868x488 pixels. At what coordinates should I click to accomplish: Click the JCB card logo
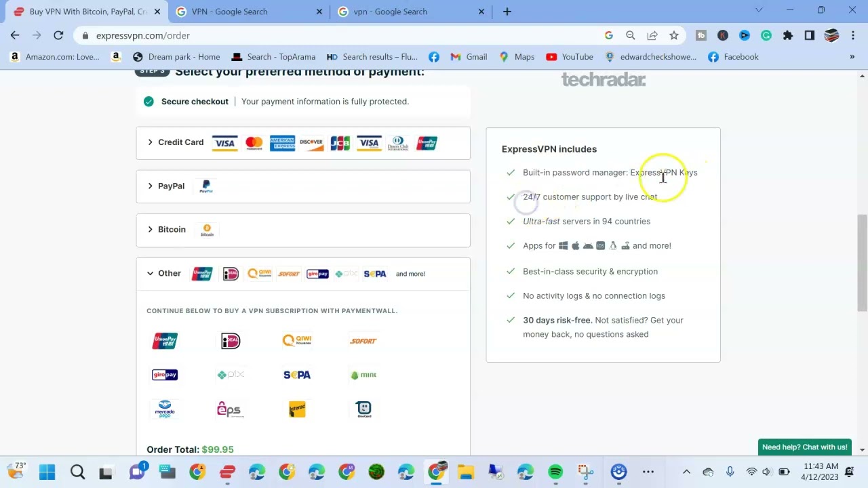pos(340,143)
